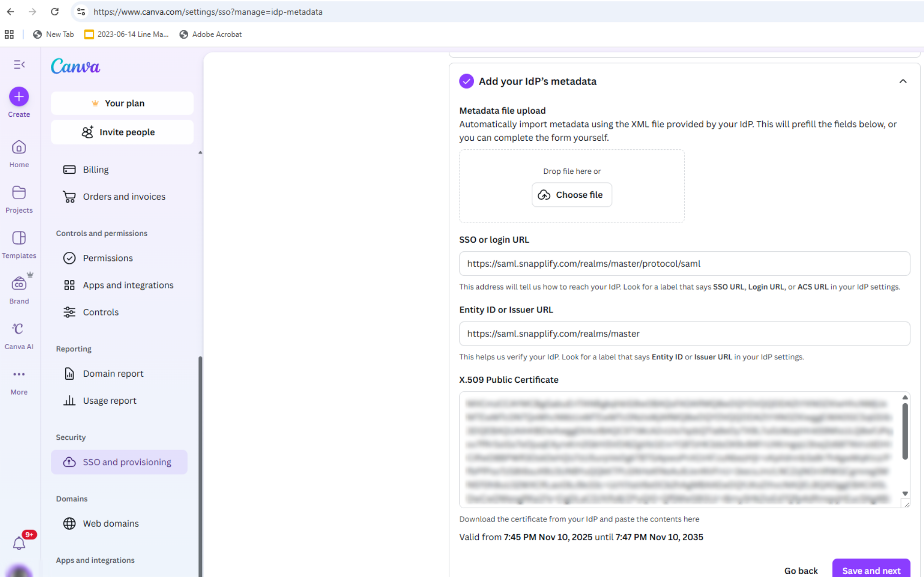The height and width of the screenshot is (577, 924).
Task: Click the Billing card icon
Action: 69,170
